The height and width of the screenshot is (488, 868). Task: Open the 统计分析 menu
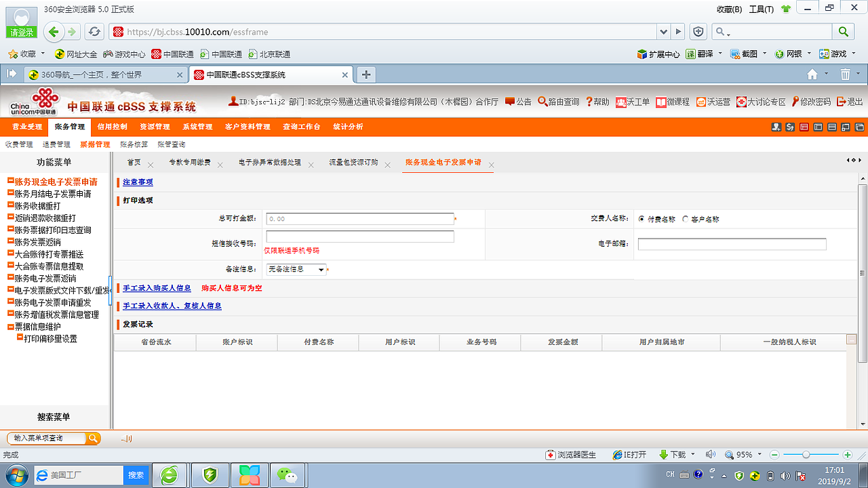click(x=348, y=127)
